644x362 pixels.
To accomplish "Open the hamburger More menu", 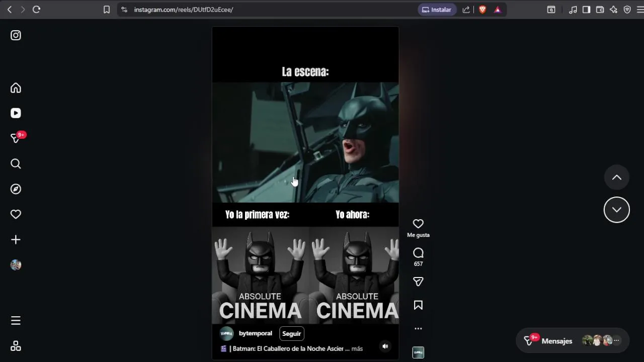I will point(16,321).
